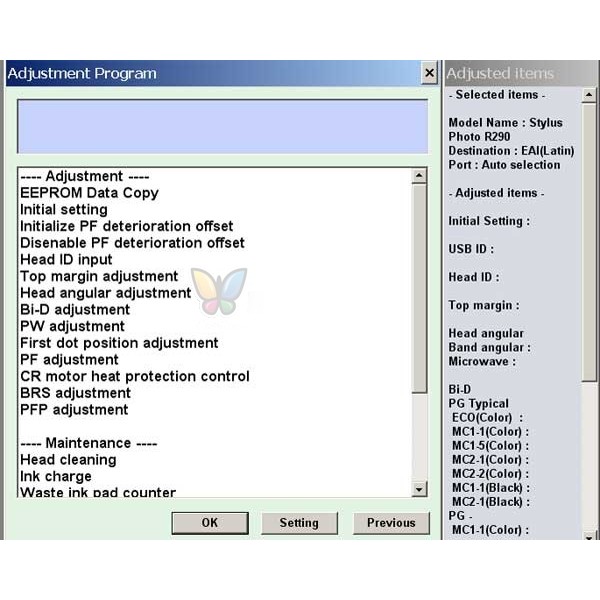Choose the Initial setting item
This screenshot has height=600, width=600.
point(64,210)
